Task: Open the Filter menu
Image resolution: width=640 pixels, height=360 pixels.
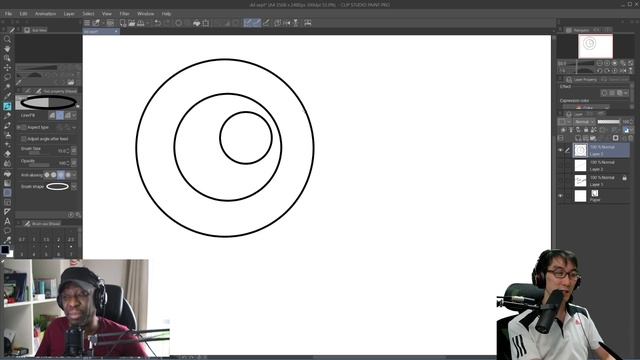Action: click(x=124, y=13)
